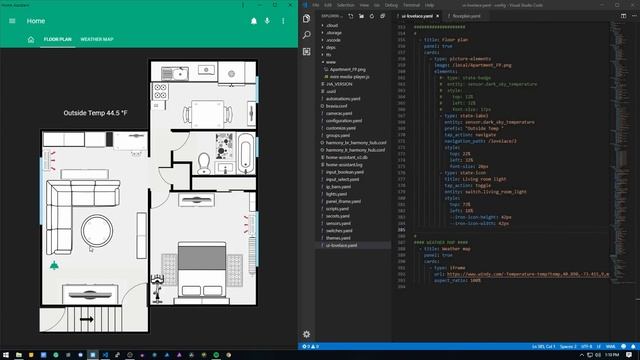Open lights.yaml in Explorer
Screen dimensions: 640x360
click(336, 194)
